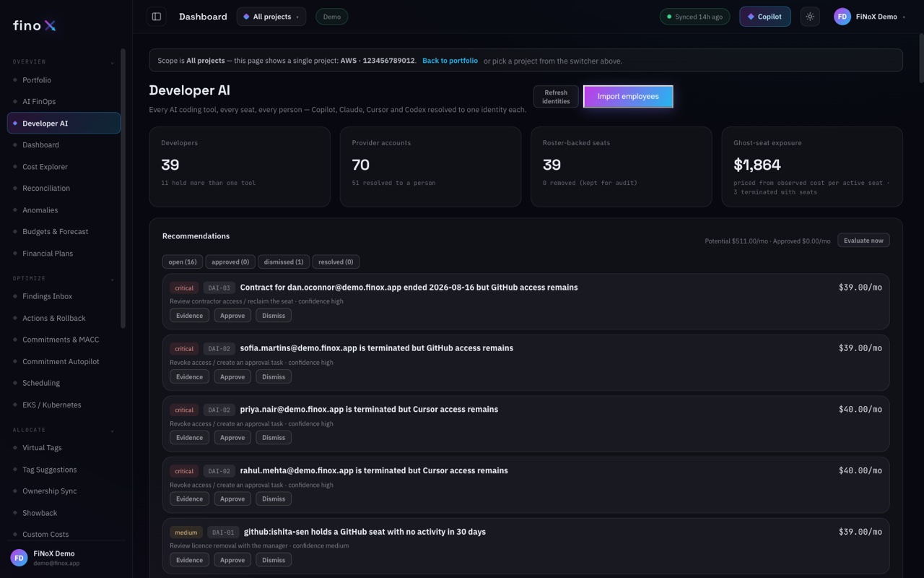The width and height of the screenshot is (924, 578).
Task: Open Virtual Tags
Action: pos(64,448)
